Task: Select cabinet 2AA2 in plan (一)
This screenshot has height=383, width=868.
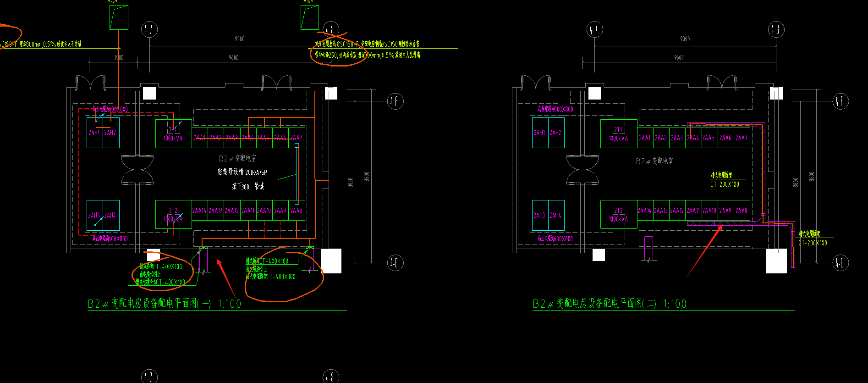Action: coord(215,138)
